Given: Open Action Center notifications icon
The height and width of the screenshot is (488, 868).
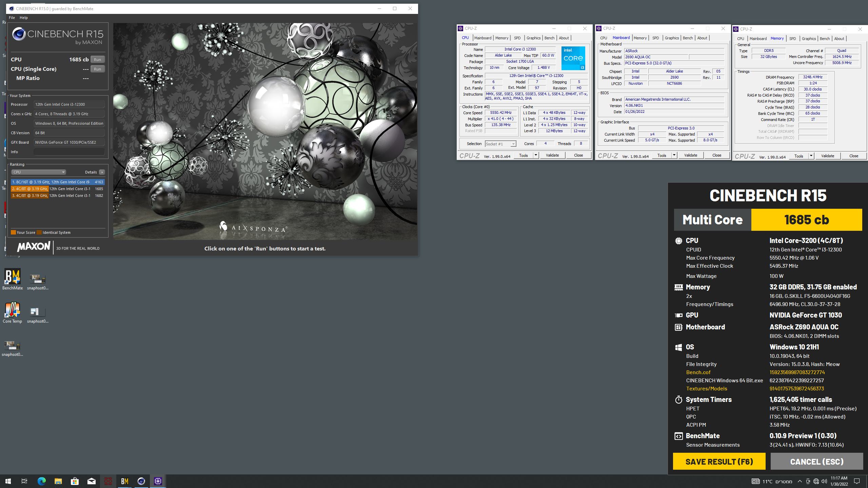Looking at the screenshot, I should pos(857,481).
